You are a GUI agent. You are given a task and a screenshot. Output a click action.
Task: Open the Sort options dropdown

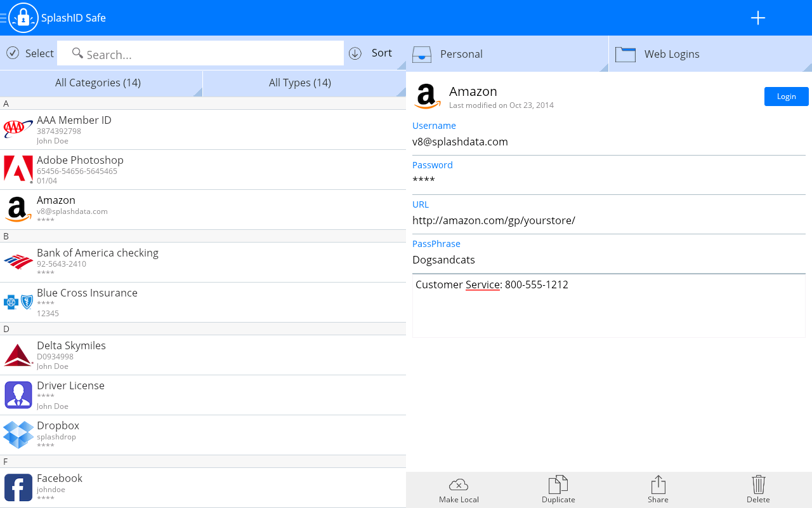tap(376, 53)
